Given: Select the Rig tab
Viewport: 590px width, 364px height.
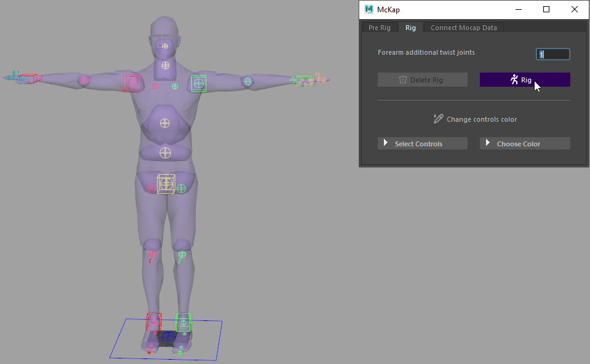Looking at the screenshot, I should 410,28.
